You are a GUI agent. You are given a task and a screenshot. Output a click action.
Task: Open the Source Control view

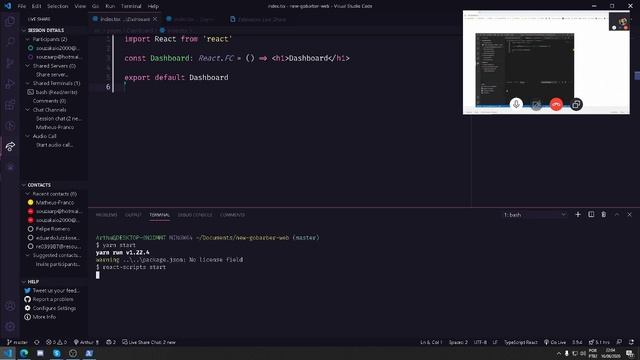click(x=10, y=63)
